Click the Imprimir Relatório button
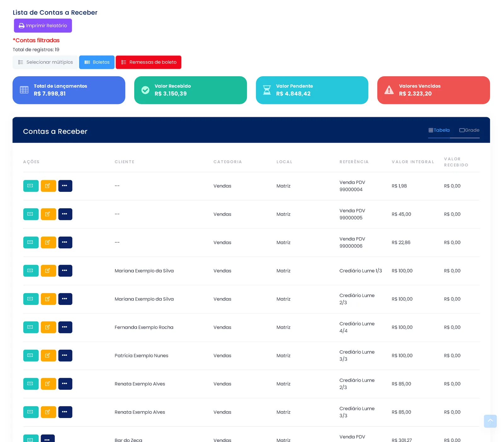The image size is (504, 442). point(43,26)
